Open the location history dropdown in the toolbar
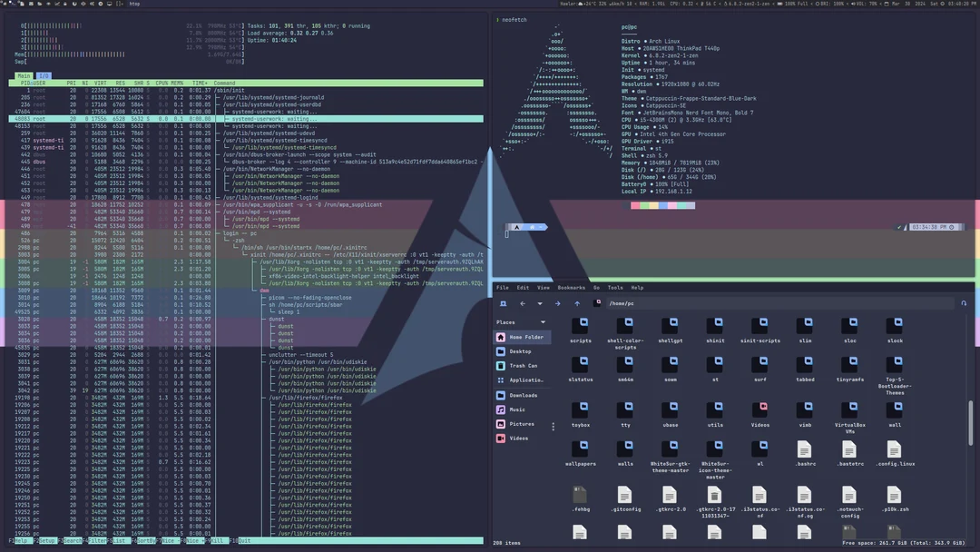Viewport: 980px width, 552px height. pyautogui.click(x=539, y=302)
